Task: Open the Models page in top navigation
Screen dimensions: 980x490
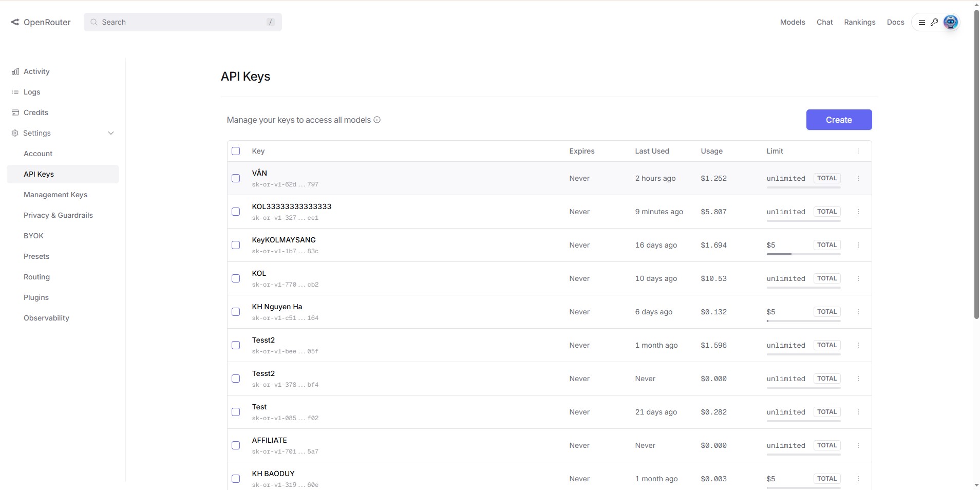Action: [792, 22]
